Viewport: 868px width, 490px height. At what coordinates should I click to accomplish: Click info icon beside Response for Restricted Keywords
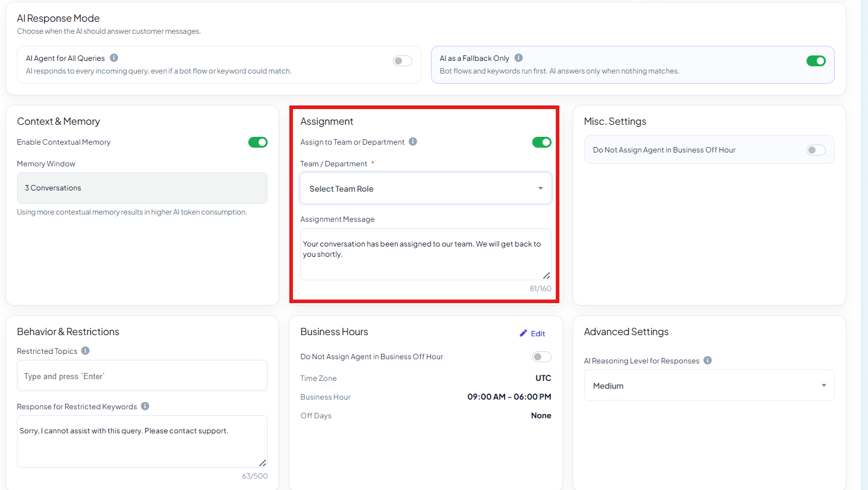145,406
